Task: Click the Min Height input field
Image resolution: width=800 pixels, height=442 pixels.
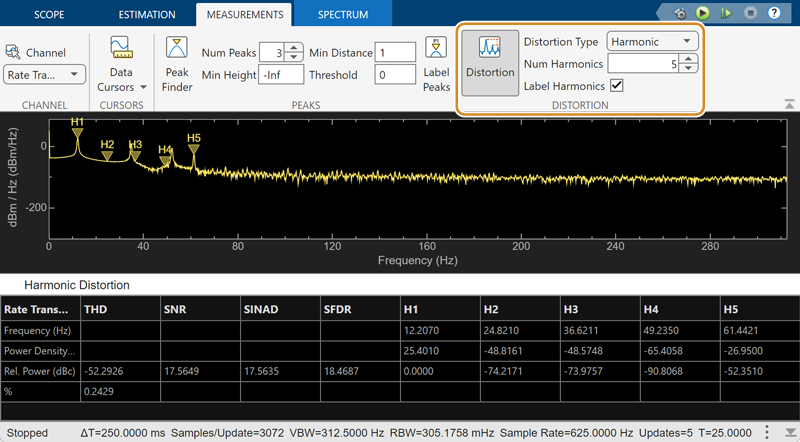Action: pos(281,75)
